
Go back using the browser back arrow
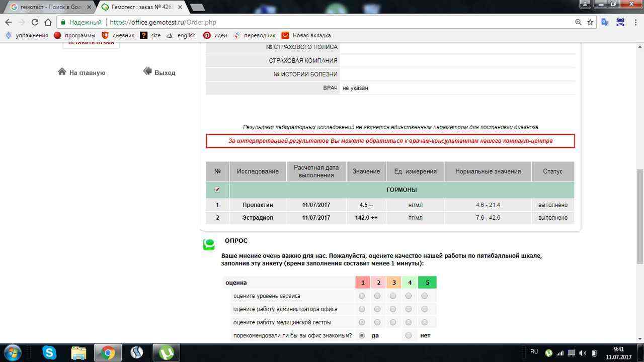click(9, 22)
